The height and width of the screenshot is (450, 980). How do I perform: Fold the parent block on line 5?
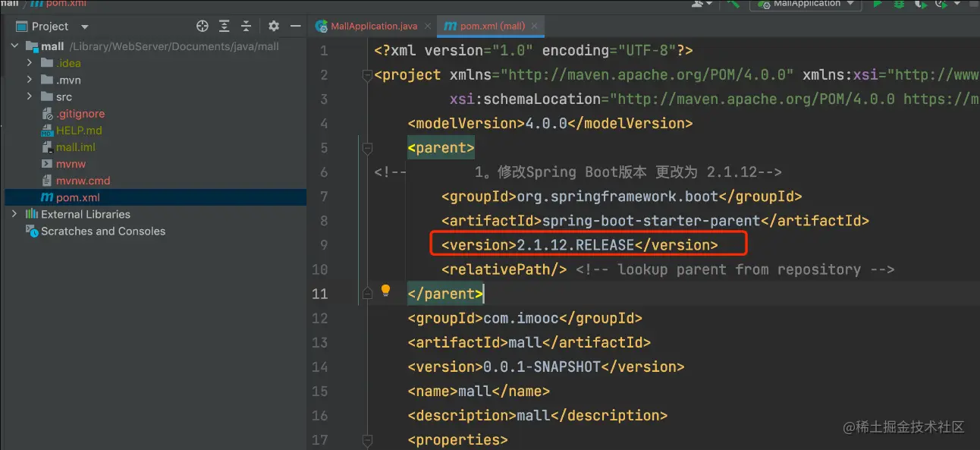[367, 147]
